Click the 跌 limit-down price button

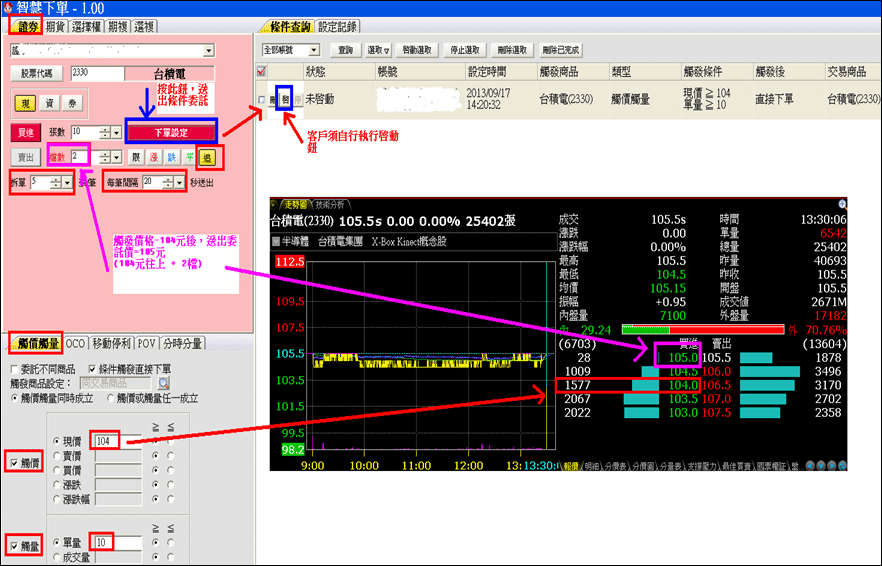click(x=172, y=158)
